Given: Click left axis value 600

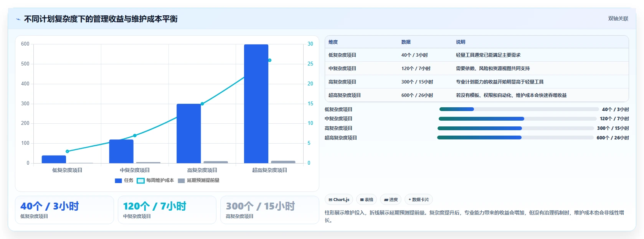Looking at the screenshot, I should coord(25,44).
